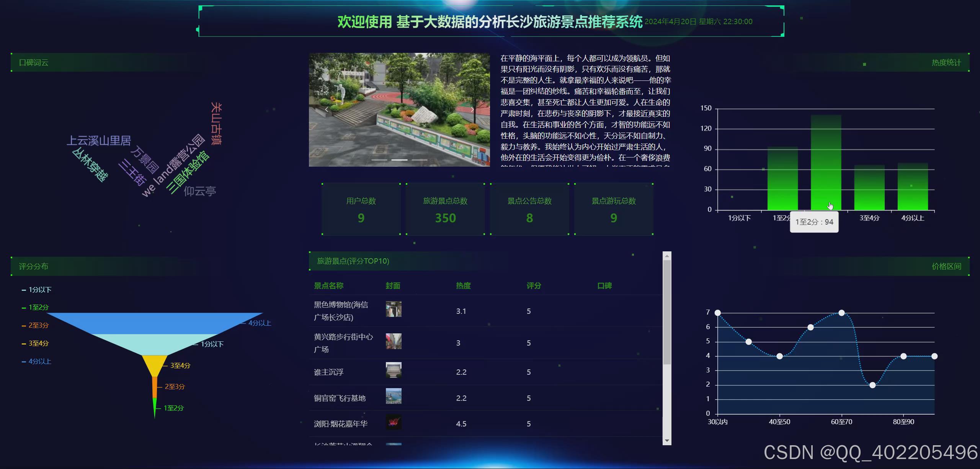Screen dimensions: 980x469
Task: Click 关山古镇 word in word cloud
Action: [x=217, y=123]
